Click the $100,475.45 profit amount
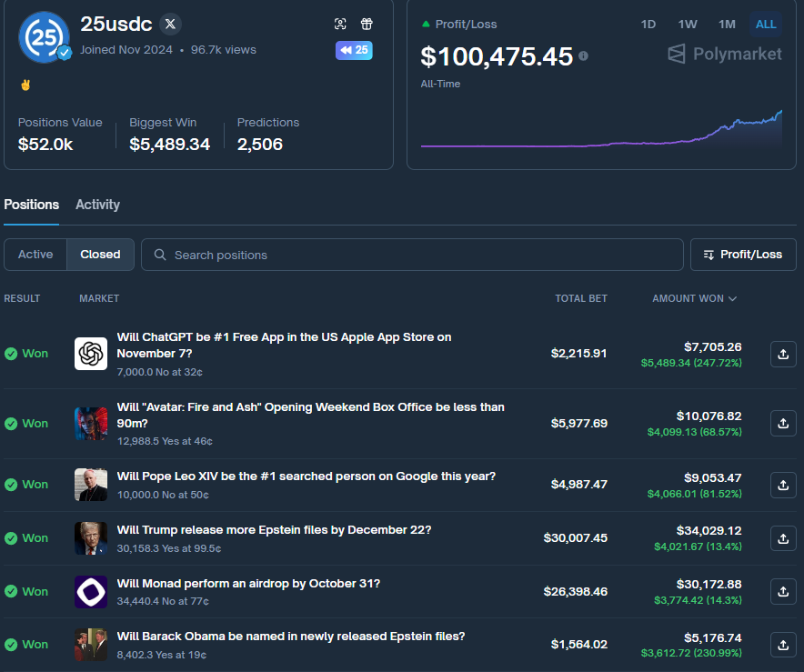804x672 pixels. pos(497,56)
